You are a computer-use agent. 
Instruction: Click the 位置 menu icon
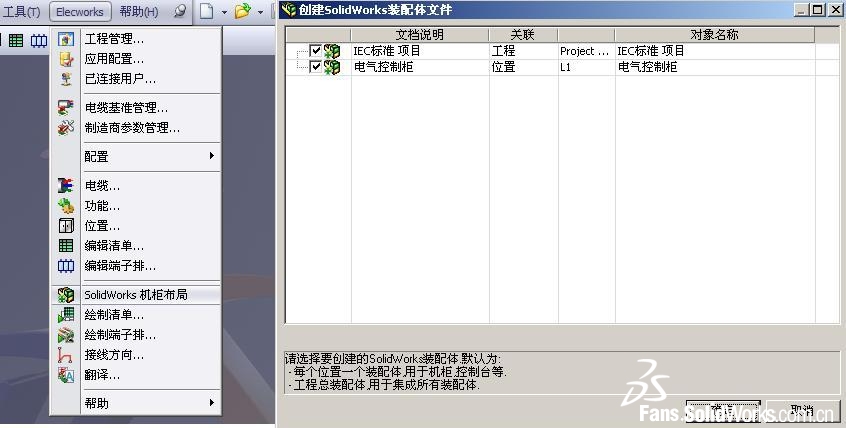pos(66,226)
